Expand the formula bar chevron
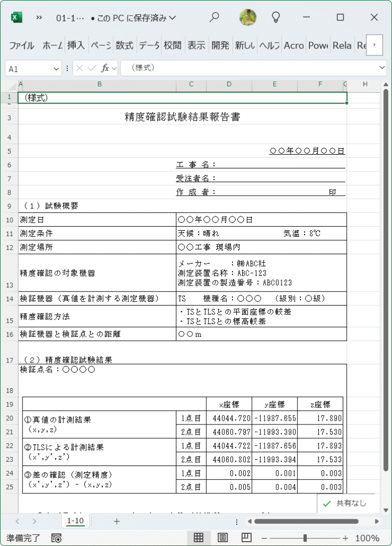392x546 pixels. [x=382, y=68]
